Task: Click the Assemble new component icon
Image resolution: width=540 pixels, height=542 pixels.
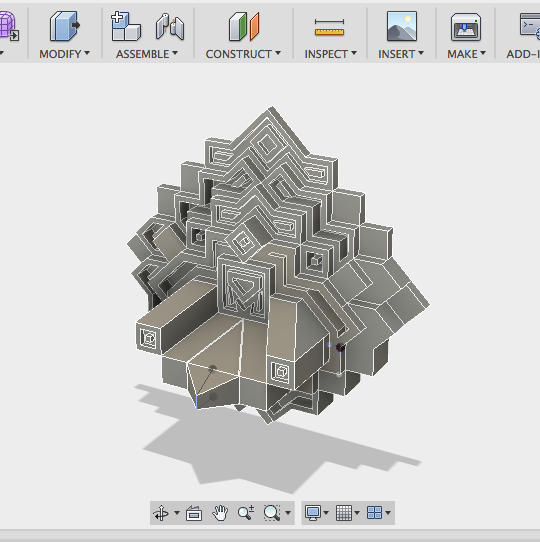Action: point(125,26)
